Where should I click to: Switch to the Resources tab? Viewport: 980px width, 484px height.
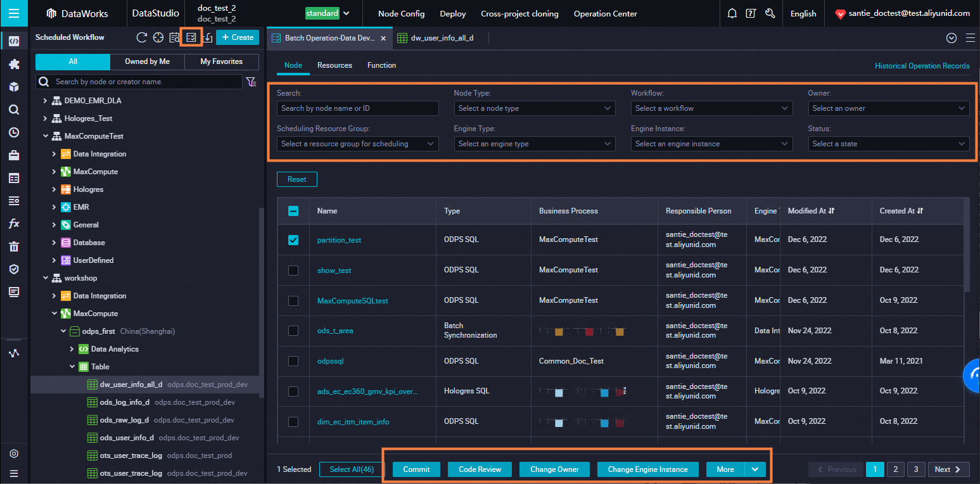point(334,65)
